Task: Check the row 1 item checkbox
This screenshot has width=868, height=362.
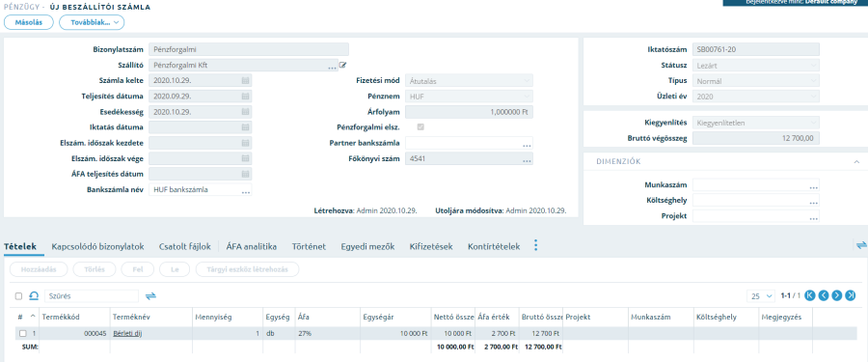Action: pos(23,333)
